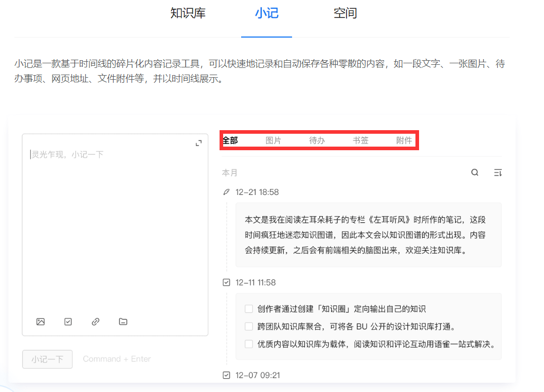Attach a file via the folder icon
Image resolution: width=544 pixels, height=392 pixels.
122,322
